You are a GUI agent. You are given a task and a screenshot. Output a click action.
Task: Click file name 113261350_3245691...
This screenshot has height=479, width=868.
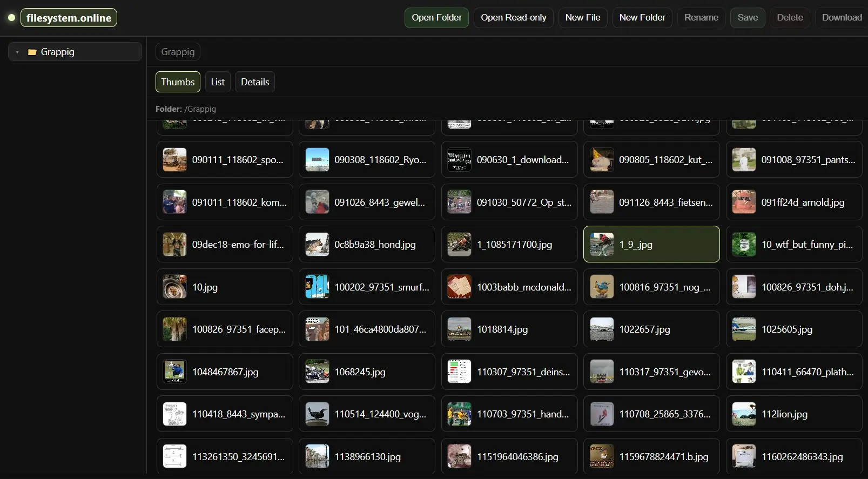[x=238, y=457]
